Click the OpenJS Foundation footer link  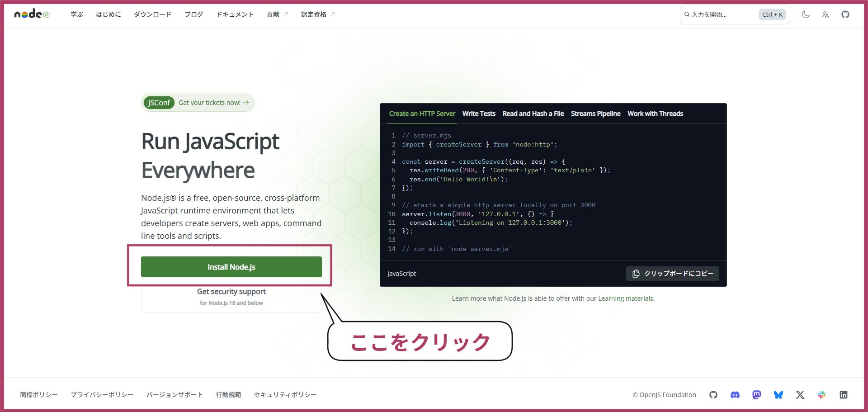664,395
